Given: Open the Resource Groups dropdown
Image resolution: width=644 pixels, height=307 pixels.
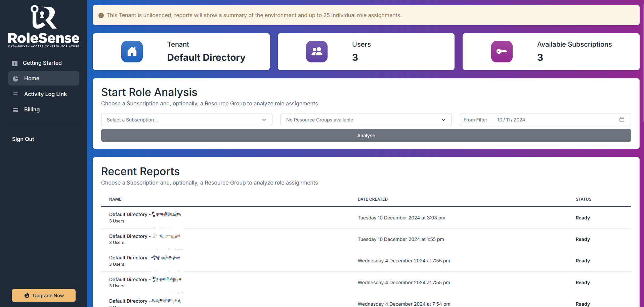Looking at the screenshot, I should point(366,120).
